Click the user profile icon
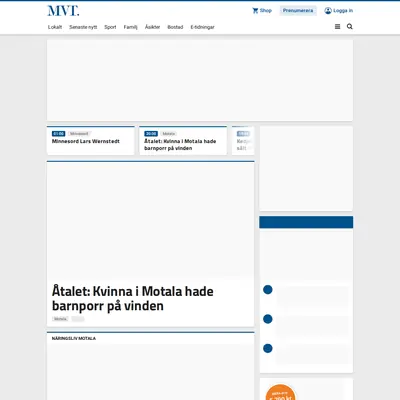 328,11
